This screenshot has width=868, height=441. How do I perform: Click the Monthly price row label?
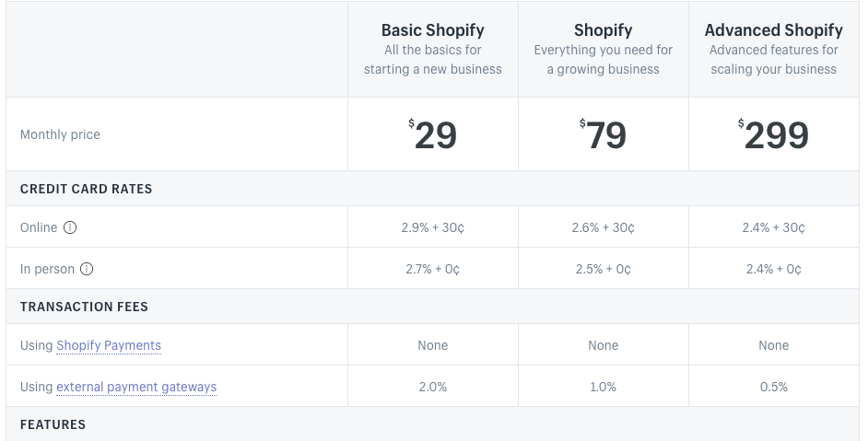60,134
